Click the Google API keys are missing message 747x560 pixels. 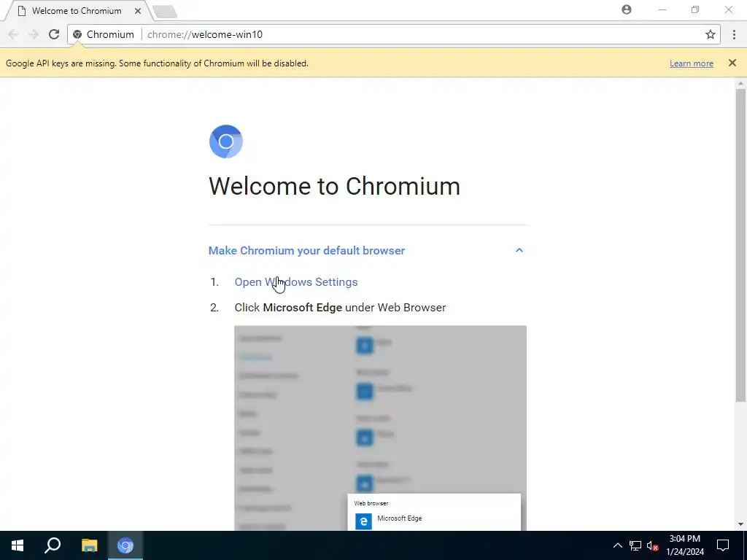[157, 63]
